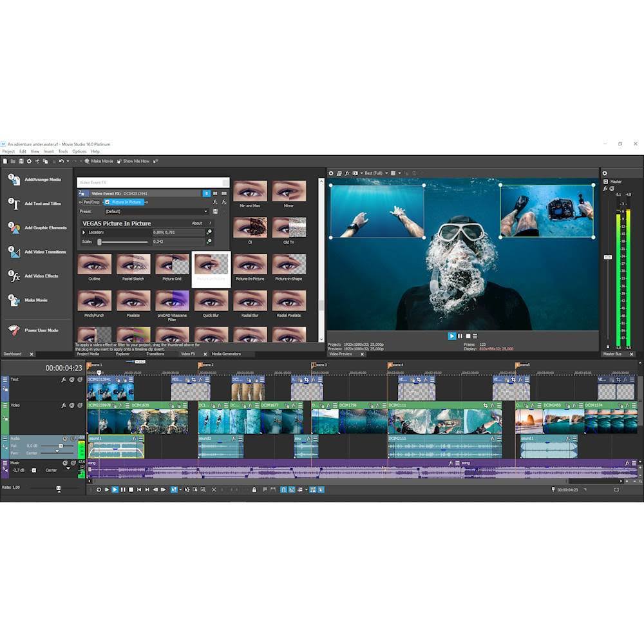Open Video Preview settings gear icon
644x644 pixels.
click(x=331, y=173)
